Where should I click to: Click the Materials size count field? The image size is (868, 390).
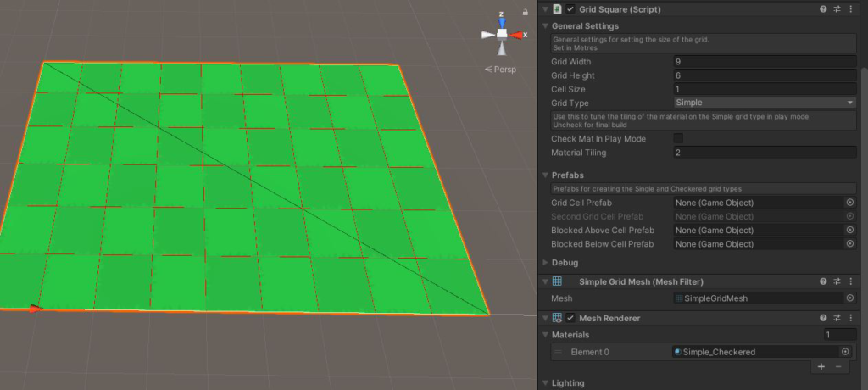click(840, 335)
